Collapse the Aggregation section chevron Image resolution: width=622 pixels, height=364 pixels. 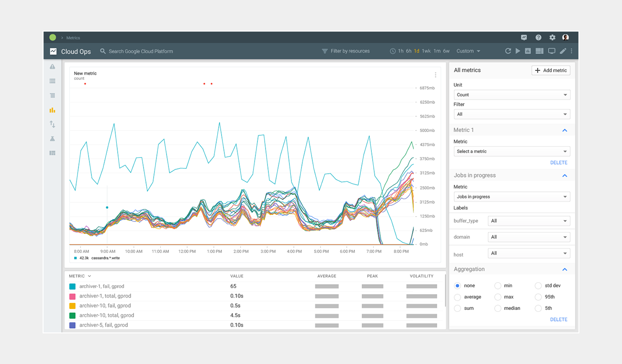(x=565, y=269)
